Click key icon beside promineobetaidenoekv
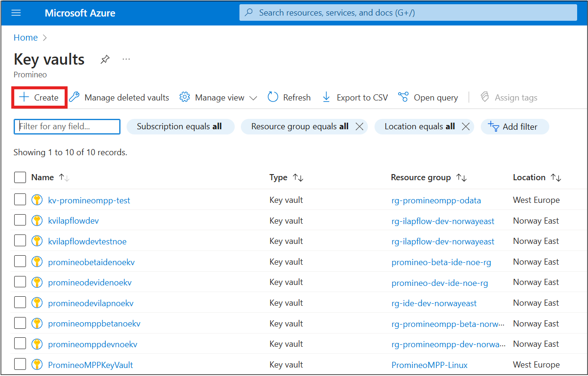Image resolution: width=588 pixels, height=376 pixels. 37,262
